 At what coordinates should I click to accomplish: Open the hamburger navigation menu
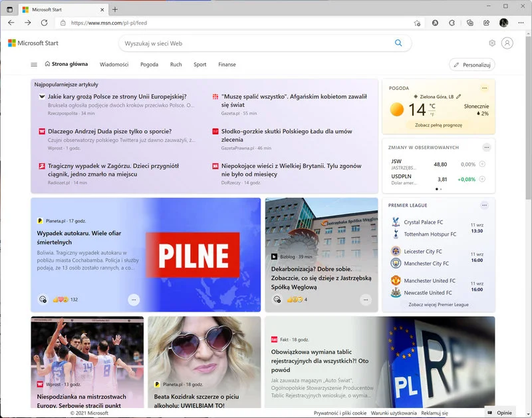pos(34,65)
